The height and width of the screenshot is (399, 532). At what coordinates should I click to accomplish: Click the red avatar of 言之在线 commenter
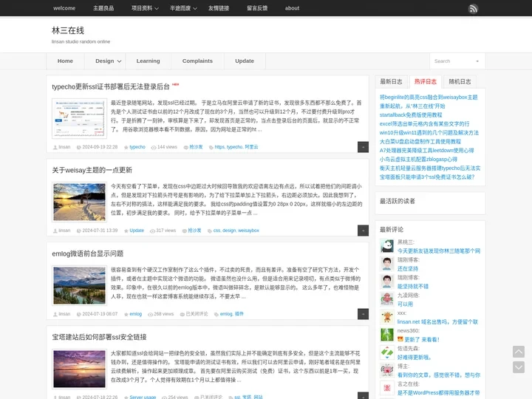386,388
